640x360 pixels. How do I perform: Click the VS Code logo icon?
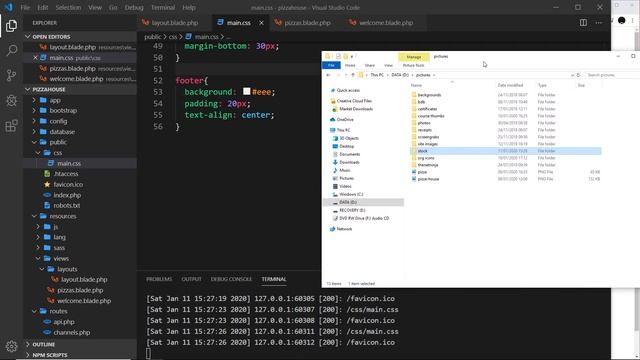(x=8, y=7)
